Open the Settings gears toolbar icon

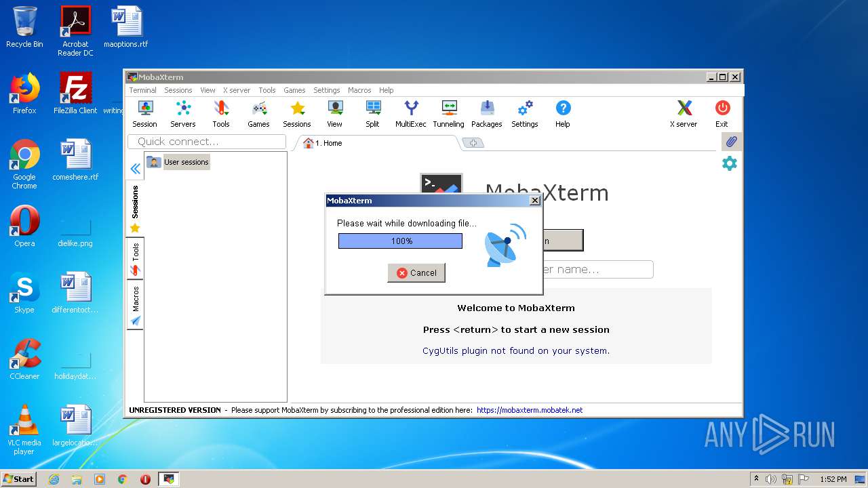point(525,114)
